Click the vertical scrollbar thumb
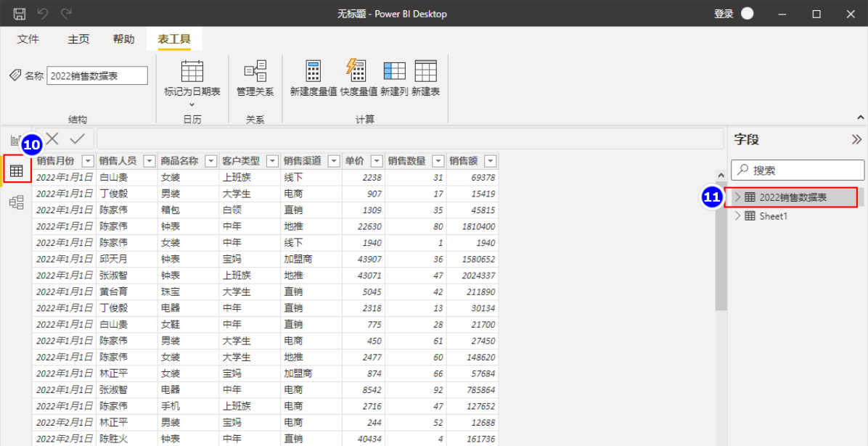 (x=721, y=246)
